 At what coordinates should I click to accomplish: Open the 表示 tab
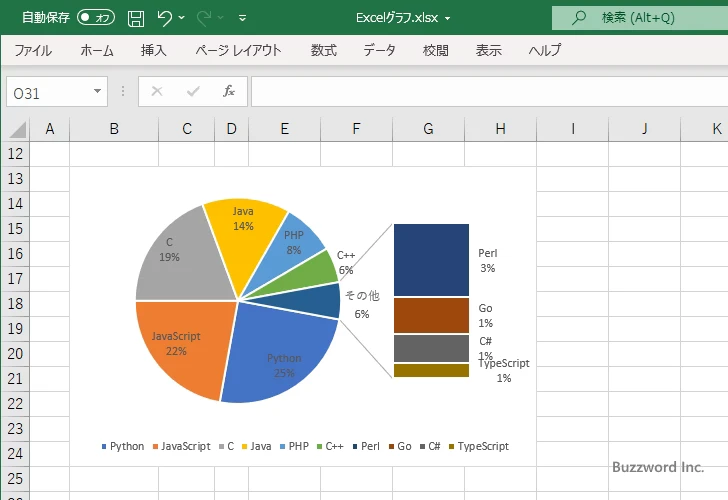(488, 50)
